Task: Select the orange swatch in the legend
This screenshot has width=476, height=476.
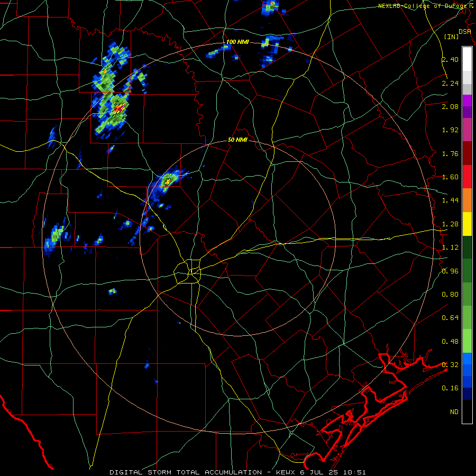Action: pos(467,200)
